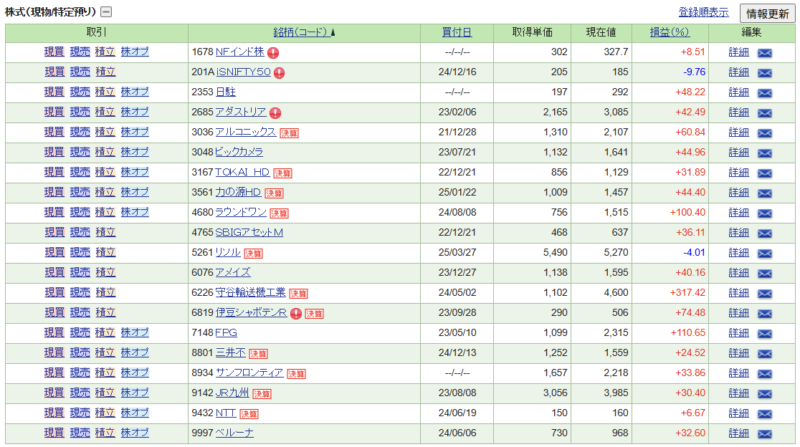Click mail icon in アメイズ row
The height and width of the screenshot is (447, 800).
(764, 274)
